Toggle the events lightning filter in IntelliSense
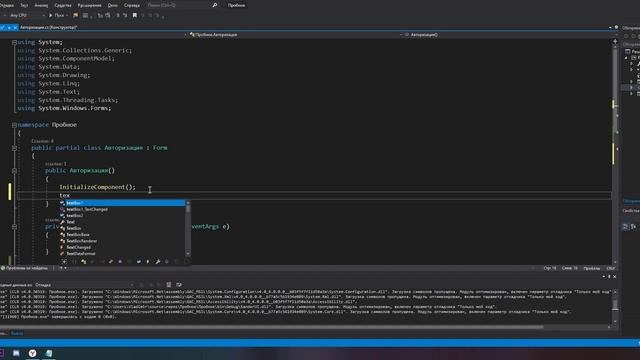Viewport: 640px width, 360px height. coord(148,262)
